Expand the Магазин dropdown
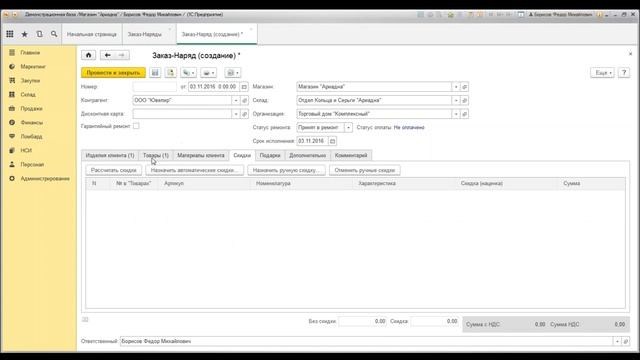This screenshot has width=640, height=360. [x=456, y=87]
